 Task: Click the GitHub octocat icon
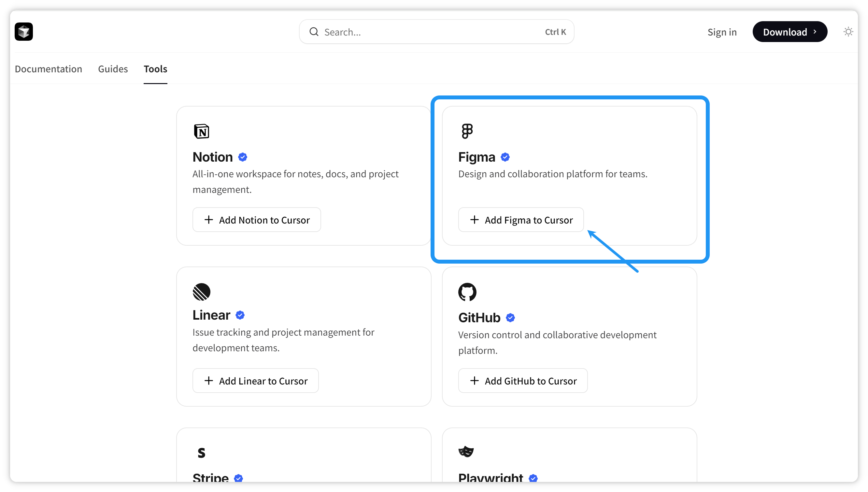pos(467,292)
